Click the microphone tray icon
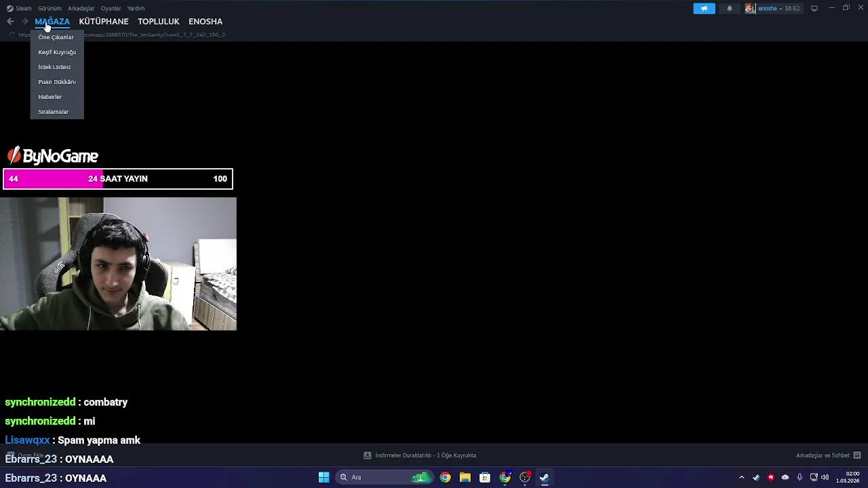The width and height of the screenshot is (868, 488). coord(800,477)
